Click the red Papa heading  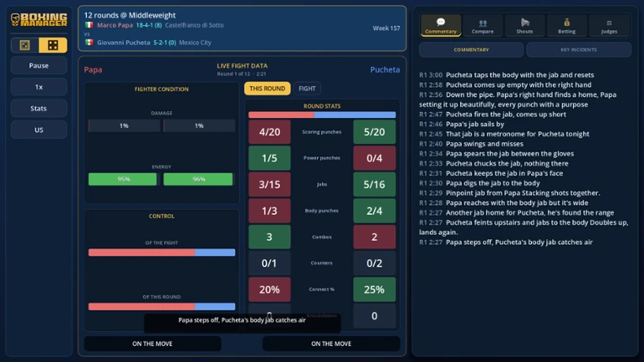tap(93, 70)
